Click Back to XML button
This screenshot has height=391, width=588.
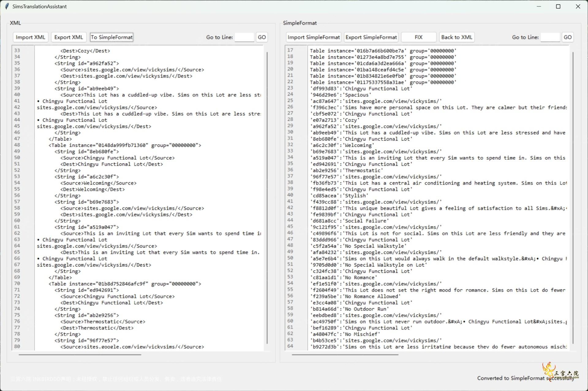[x=457, y=37]
